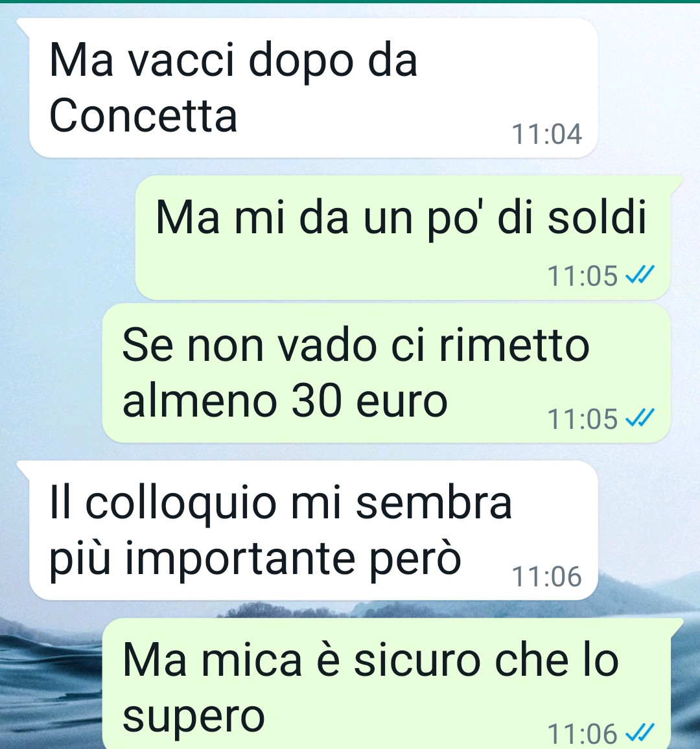Click the word 'soldi' in the green bubble
The width and height of the screenshot is (700, 749).
coord(598,217)
